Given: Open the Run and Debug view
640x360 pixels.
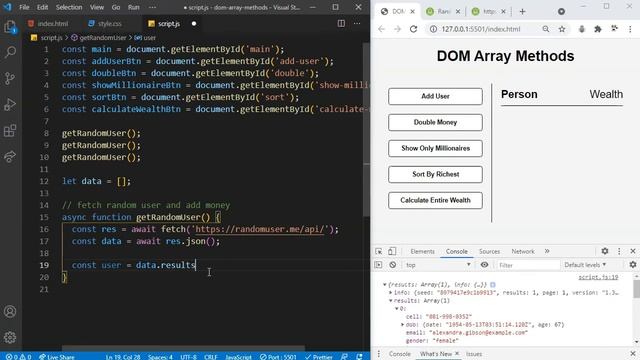Looking at the screenshot, I should click(10, 104).
